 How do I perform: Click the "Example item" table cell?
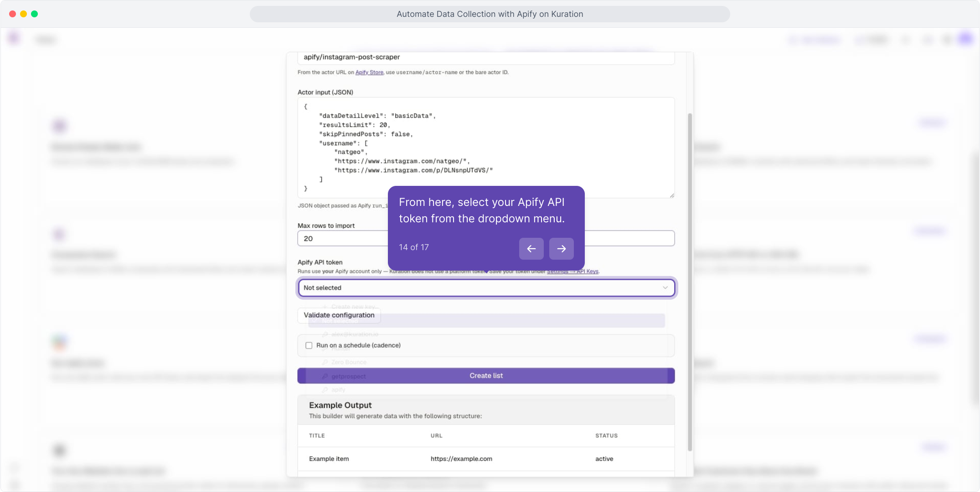point(329,459)
